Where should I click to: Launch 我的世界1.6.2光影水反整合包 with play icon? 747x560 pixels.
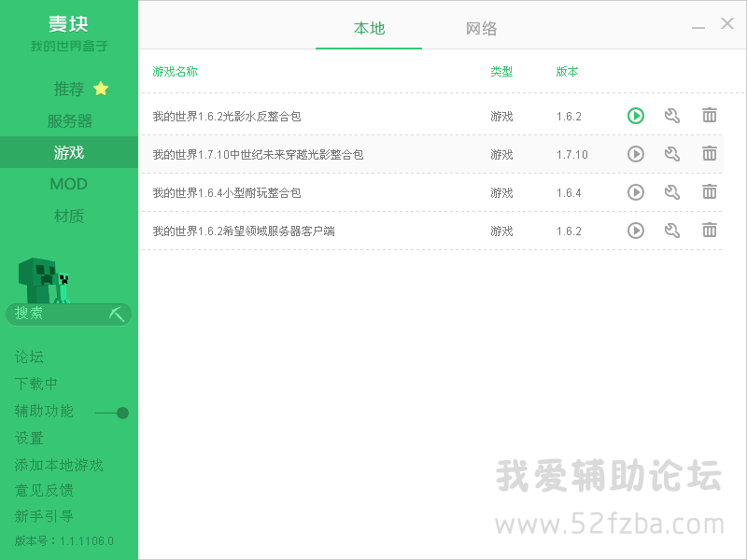(x=636, y=116)
